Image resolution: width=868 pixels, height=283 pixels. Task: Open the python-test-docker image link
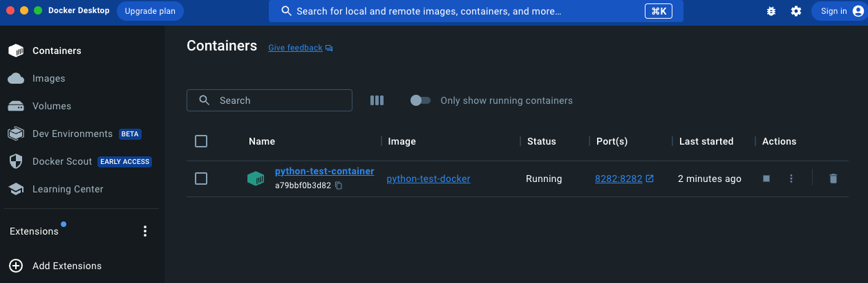click(x=428, y=179)
